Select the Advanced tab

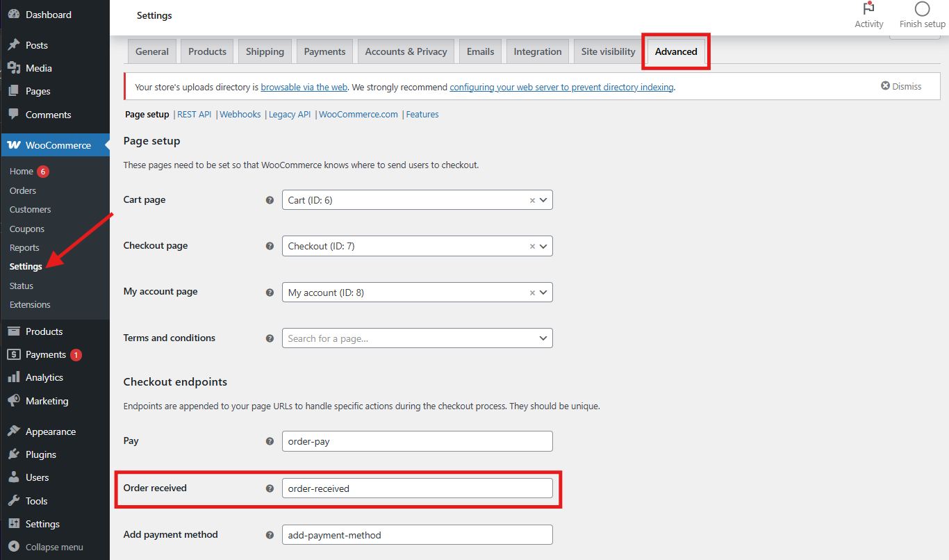(676, 51)
